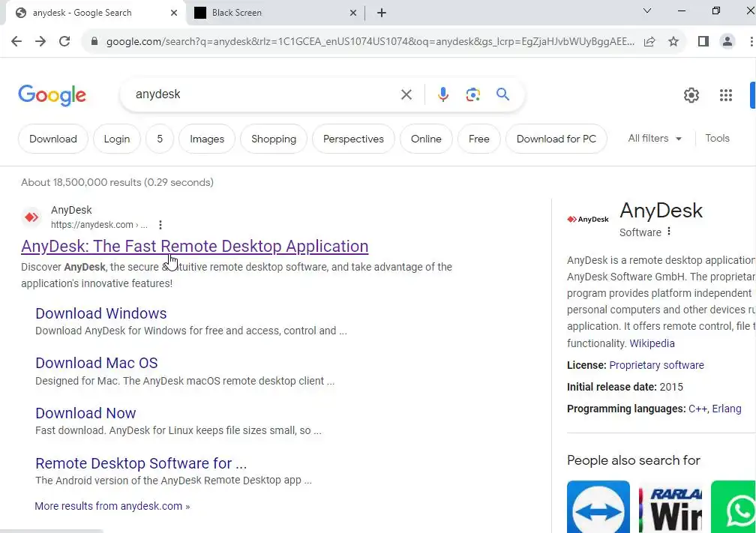
Task: Open the Download Now sitelink
Action: pos(85,413)
